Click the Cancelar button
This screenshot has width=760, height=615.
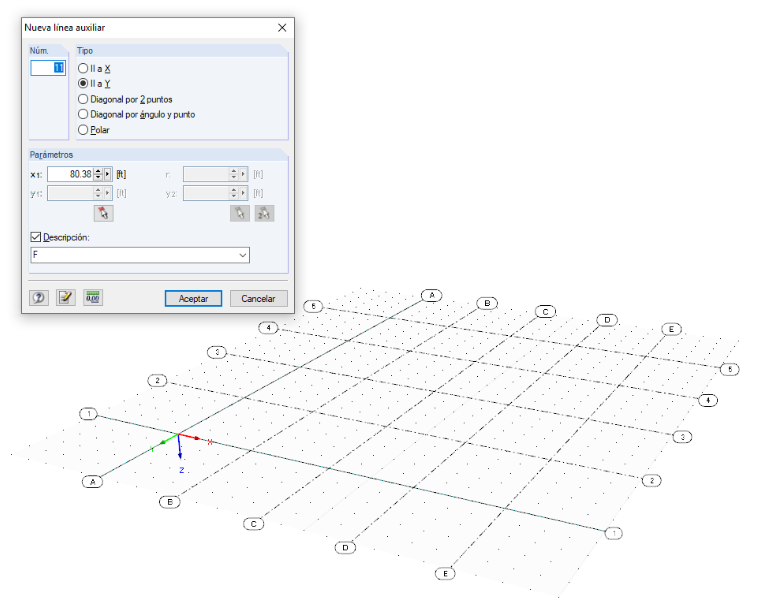[x=258, y=299]
